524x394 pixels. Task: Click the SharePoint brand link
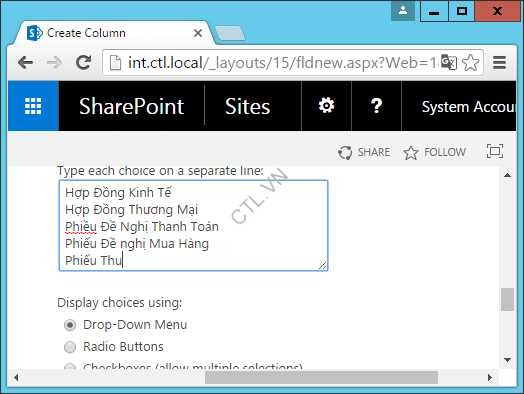point(131,106)
